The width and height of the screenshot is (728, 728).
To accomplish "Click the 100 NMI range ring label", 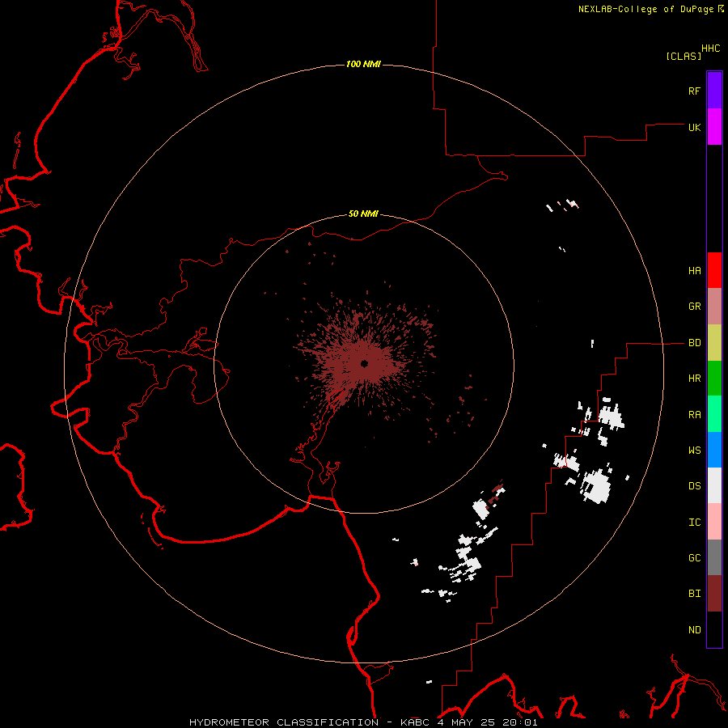I will [363, 64].
